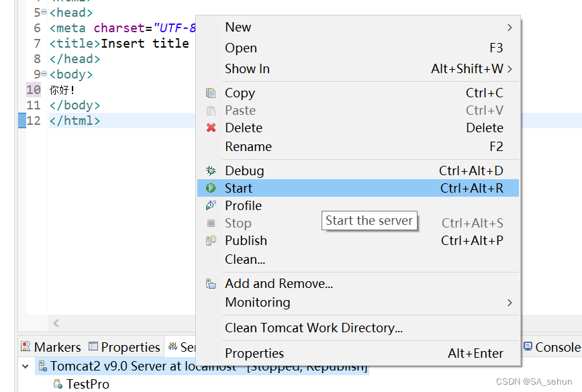
Task: Collapse the Tomcat2 server tree node
Action: [x=26, y=366]
